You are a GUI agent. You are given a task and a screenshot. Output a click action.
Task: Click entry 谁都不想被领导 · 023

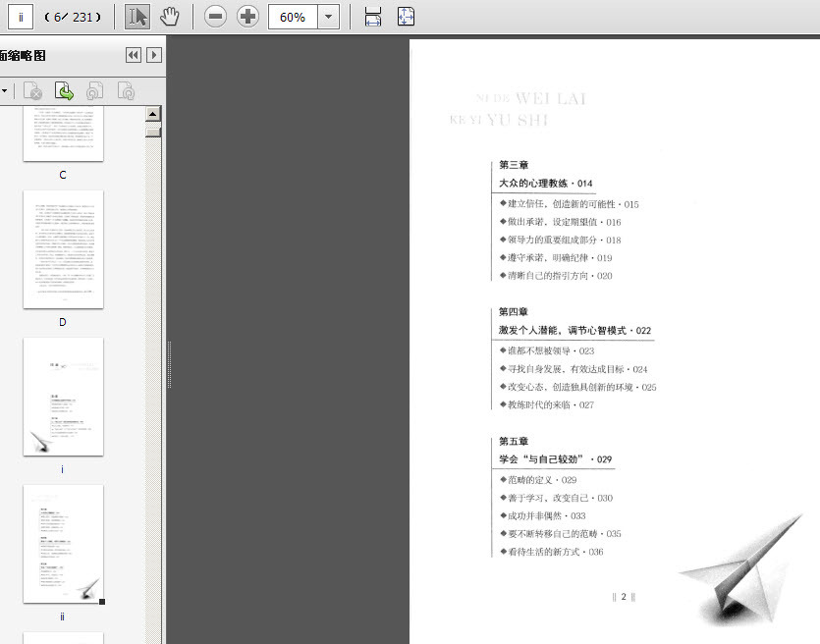point(547,350)
